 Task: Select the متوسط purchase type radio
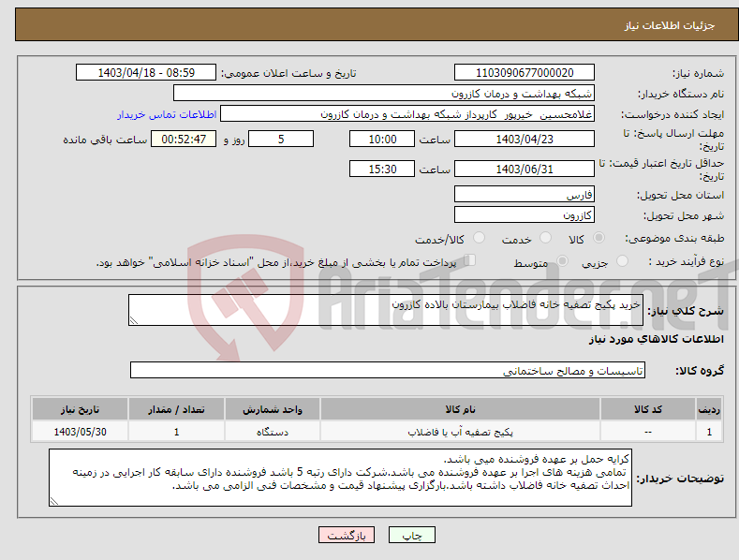562,260
